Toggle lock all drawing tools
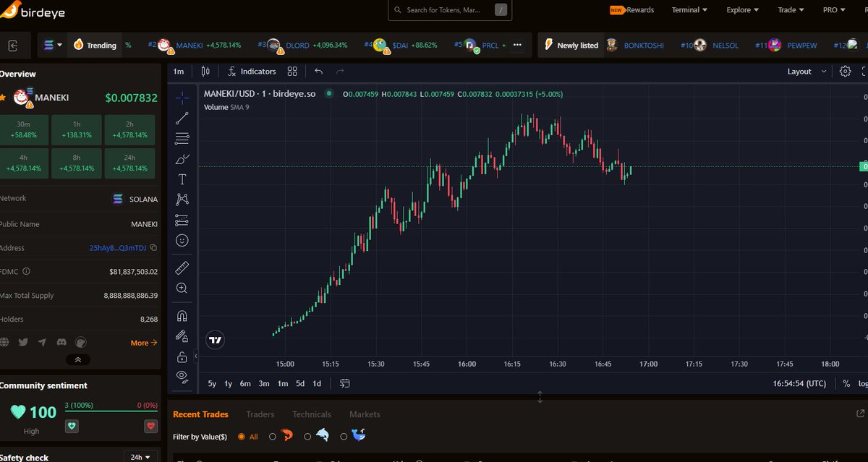 click(182, 356)
